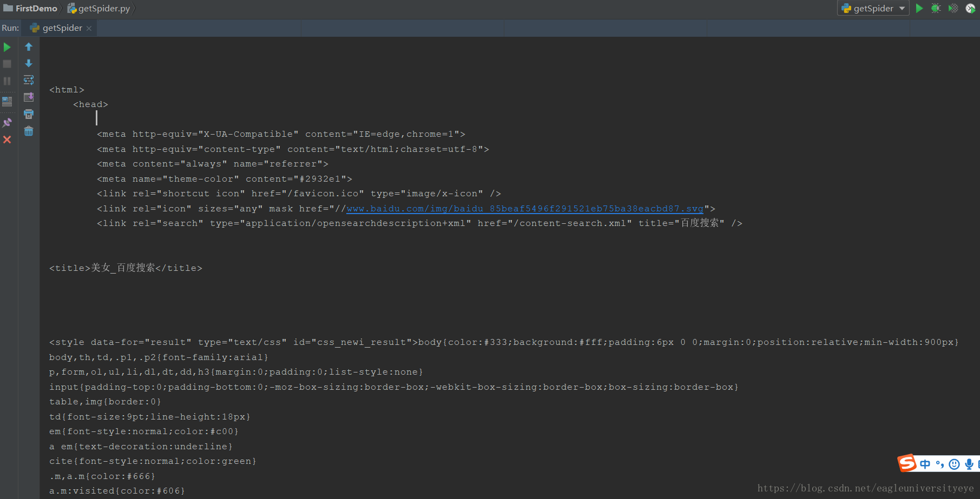Open the www.baidu.com svg hyperlink in output
Image resolution: width=980 pixels, height=499 pixels.
(525, 209)
